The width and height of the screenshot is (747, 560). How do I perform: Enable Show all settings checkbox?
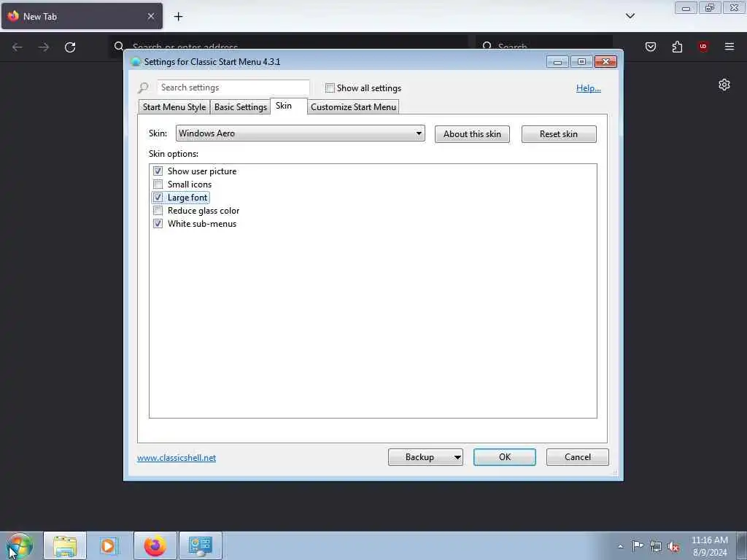[330, 88]
